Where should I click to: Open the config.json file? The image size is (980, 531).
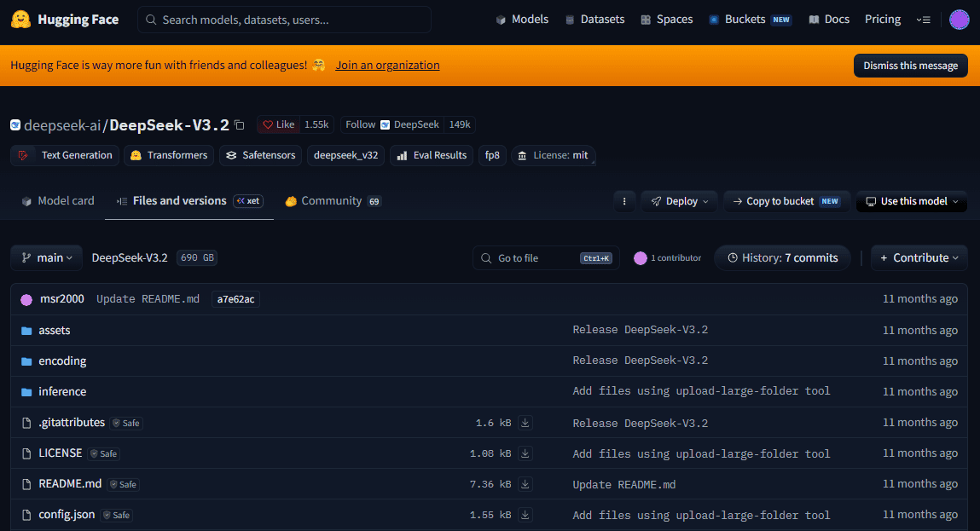(x=67, y=514)
